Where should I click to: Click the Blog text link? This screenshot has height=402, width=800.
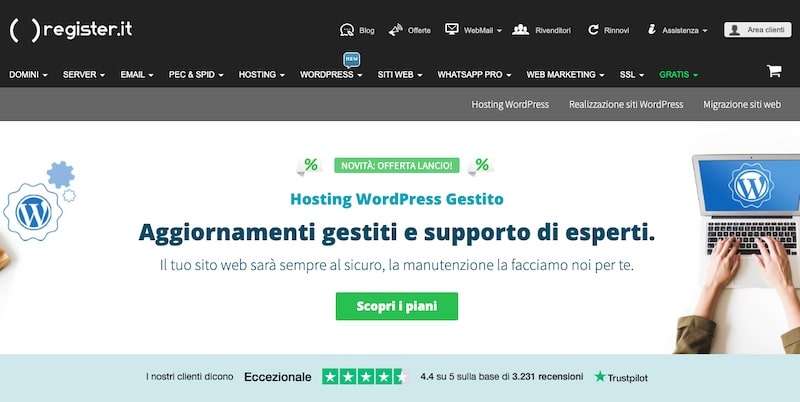point(367,31)
